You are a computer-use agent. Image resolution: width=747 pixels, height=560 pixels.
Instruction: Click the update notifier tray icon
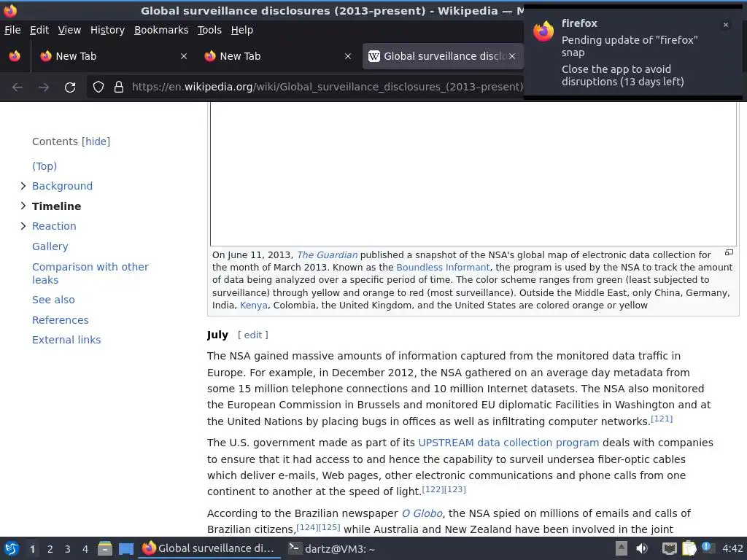pos(708,548)
